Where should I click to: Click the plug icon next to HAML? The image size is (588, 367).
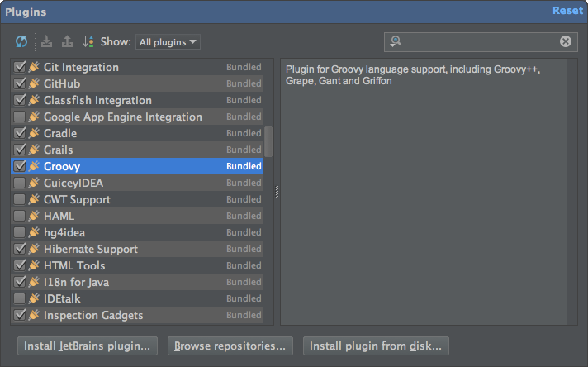click(x=34, y=216)
